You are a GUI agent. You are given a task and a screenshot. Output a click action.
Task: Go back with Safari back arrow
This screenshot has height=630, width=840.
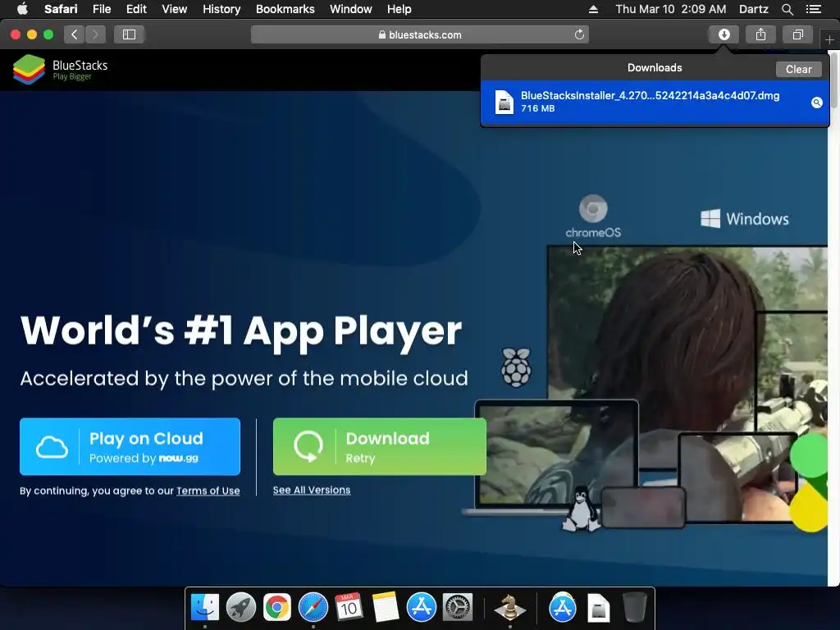pos(75,34)
